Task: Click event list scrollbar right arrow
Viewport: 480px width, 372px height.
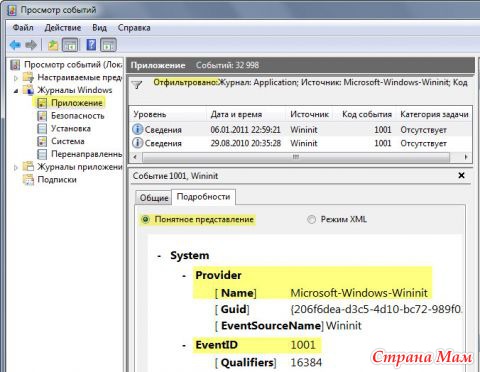Action: click(466, 157)
